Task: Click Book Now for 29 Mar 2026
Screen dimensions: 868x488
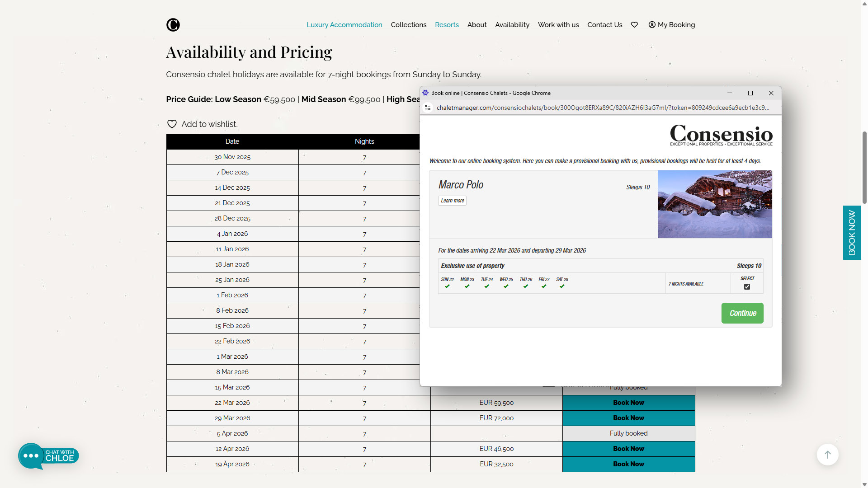Action: (628, 418)
